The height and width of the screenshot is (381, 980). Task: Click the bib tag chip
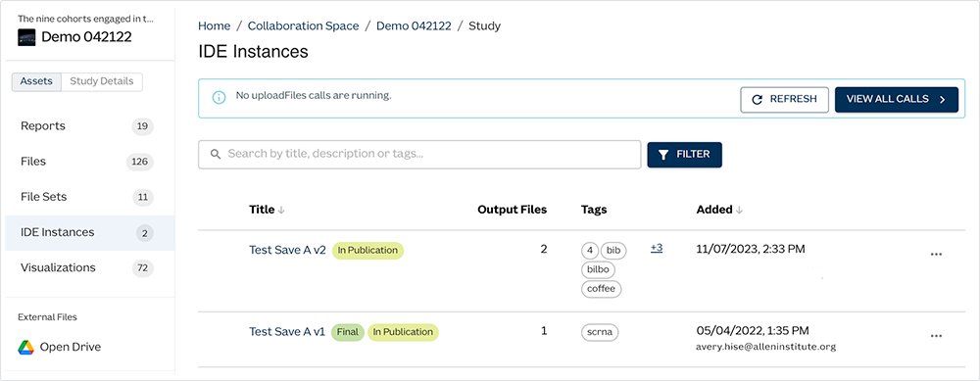coord(613,251)
